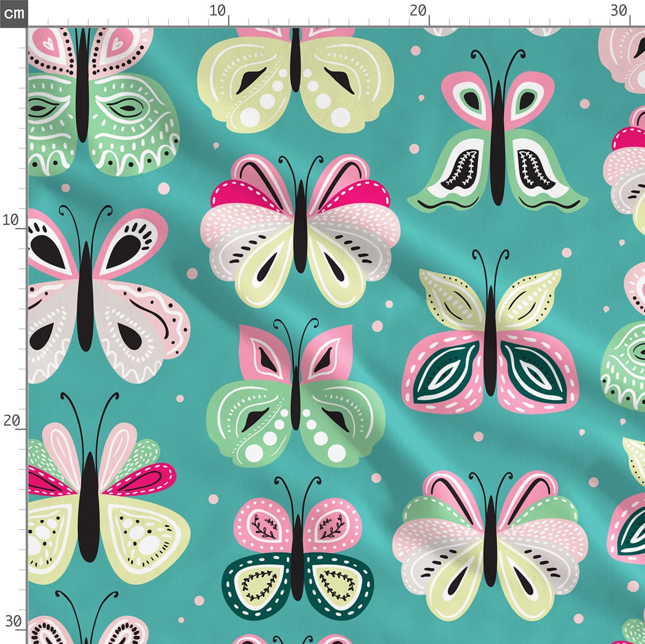The width and height of the screenshot is (645, 644).
Task: Select the 10 mark on the horizontal ruler
Action: coord(218,10)
